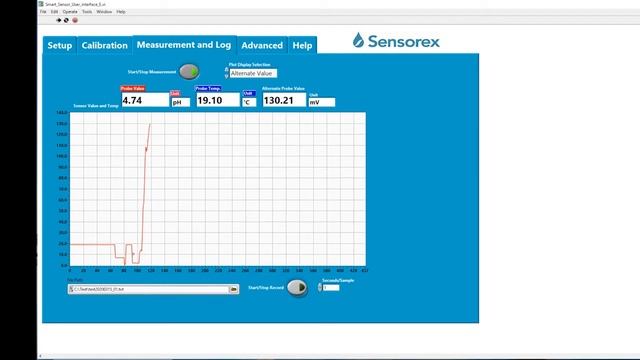Select the Measurement and Log tab
The width and height of the screenshot is (640, 360).
pos(184,45)
